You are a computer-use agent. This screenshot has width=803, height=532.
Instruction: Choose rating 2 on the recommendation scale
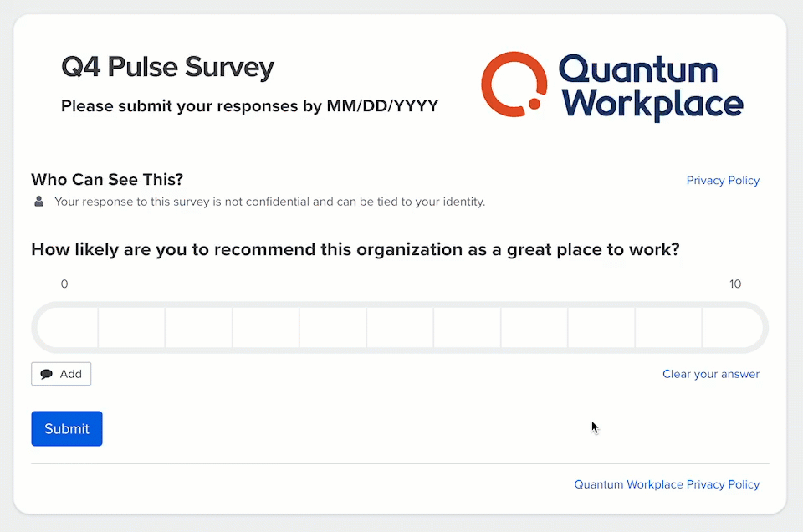(199, 327)
